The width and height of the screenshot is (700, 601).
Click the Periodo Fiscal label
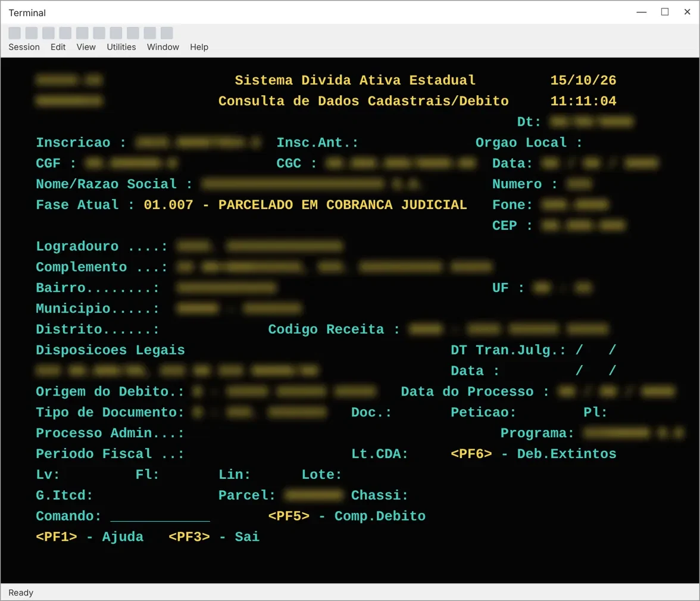click(x=110, y=453)
